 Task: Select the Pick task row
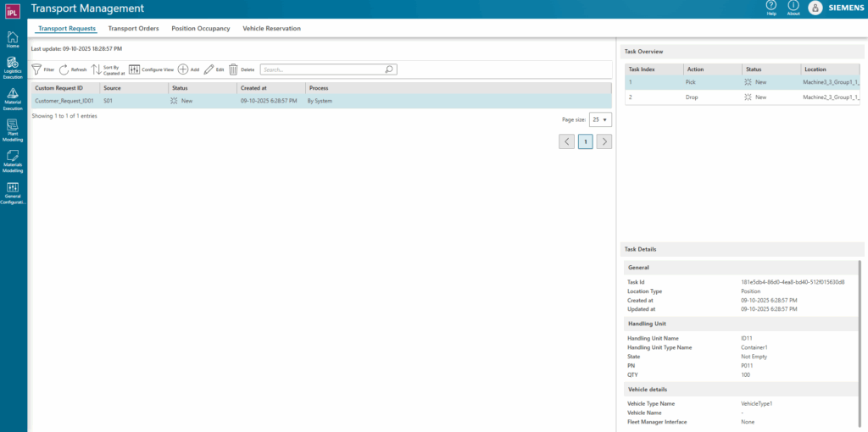click(x=743, y=82)
